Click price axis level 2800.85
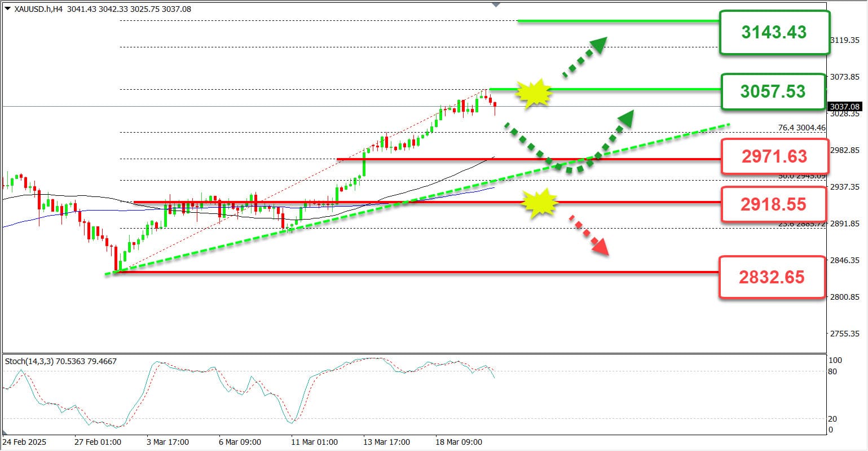The image size is (868, 451). coord(845,297)
